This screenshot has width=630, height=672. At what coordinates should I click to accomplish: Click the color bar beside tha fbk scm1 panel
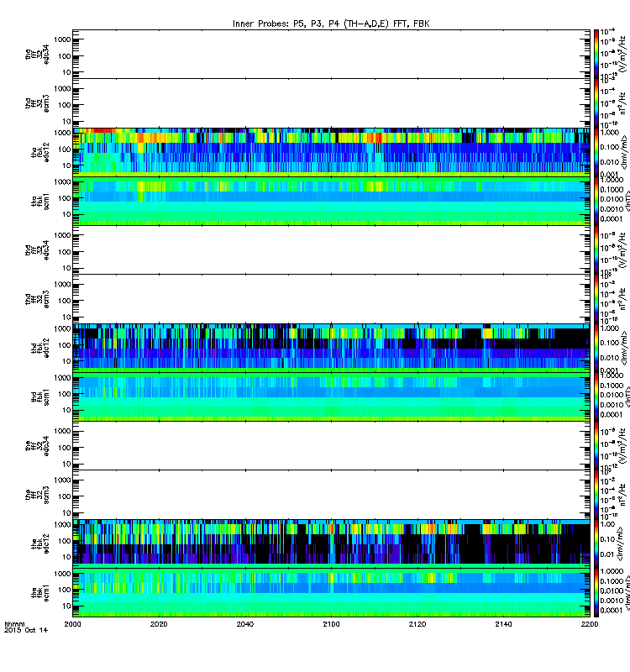point(596,201)
